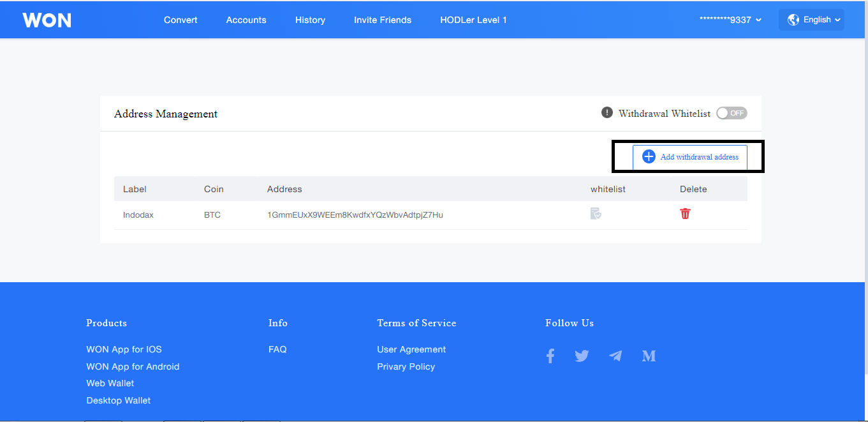
Task: Open the Facebook page icon
Action: pos(550,356)
